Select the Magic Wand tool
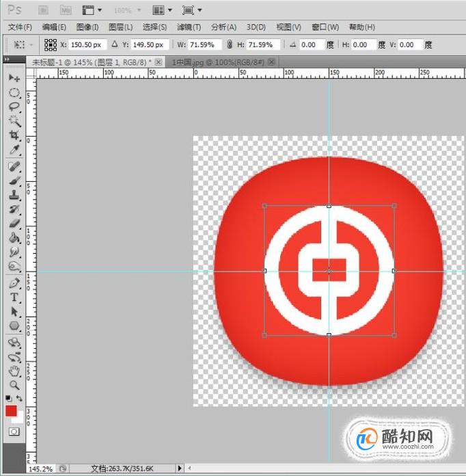 [14, 121]
